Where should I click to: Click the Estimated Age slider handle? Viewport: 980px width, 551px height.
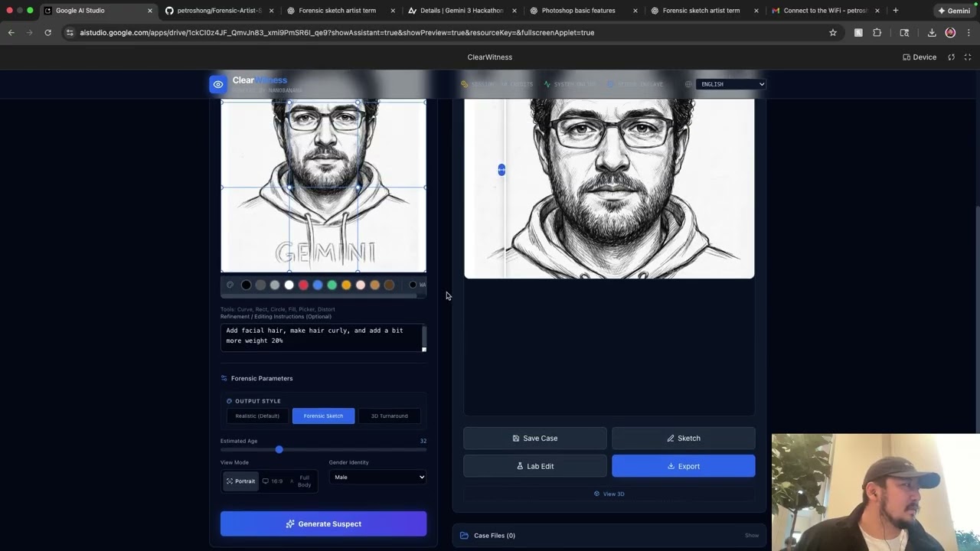coord(279,449)
